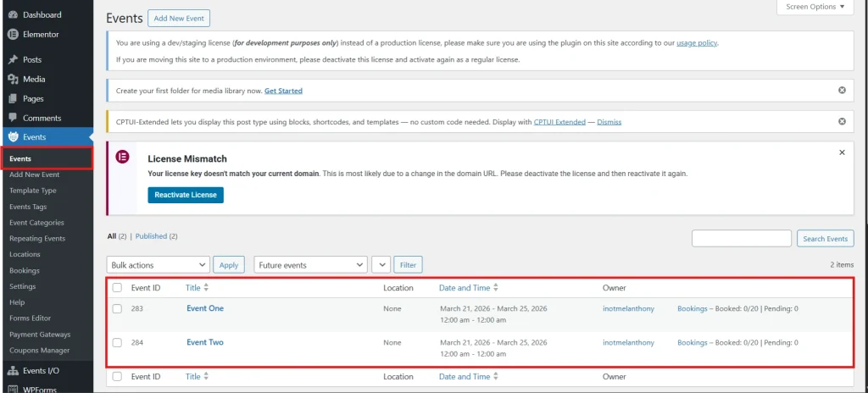This screenshot has height=393, width=868.
Task: Dismiss the media library folder notice
Action: 842,91
